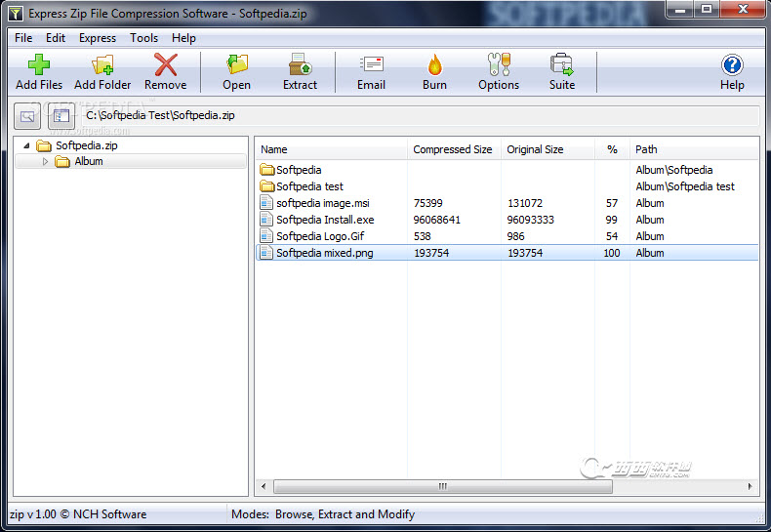Click the Album\Softpedia path cell
771x532 pixels.
click(x=674, y=170)
